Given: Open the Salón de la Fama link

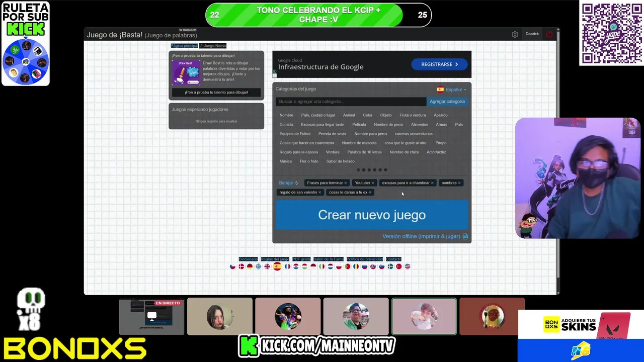Looking at the screenshot, I should click(329, 259).
